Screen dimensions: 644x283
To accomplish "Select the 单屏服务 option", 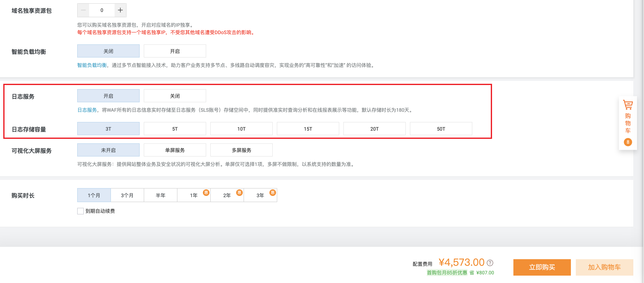I will [x=175, y=150].
